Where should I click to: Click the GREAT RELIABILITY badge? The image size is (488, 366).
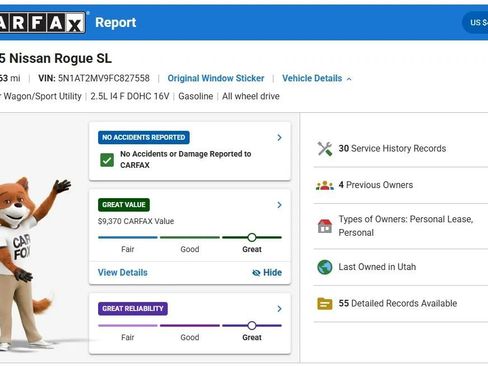133,309
